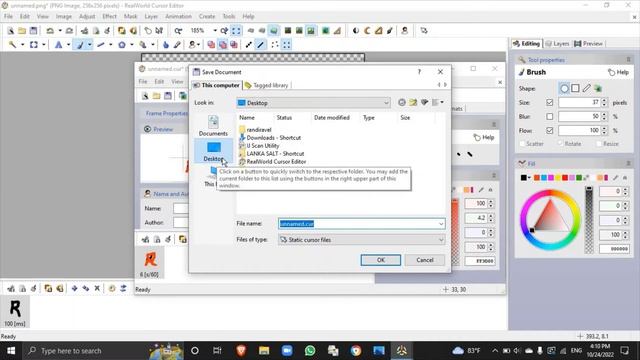Select the text tool letter A
640x360 pixels.
coord(58,45)
